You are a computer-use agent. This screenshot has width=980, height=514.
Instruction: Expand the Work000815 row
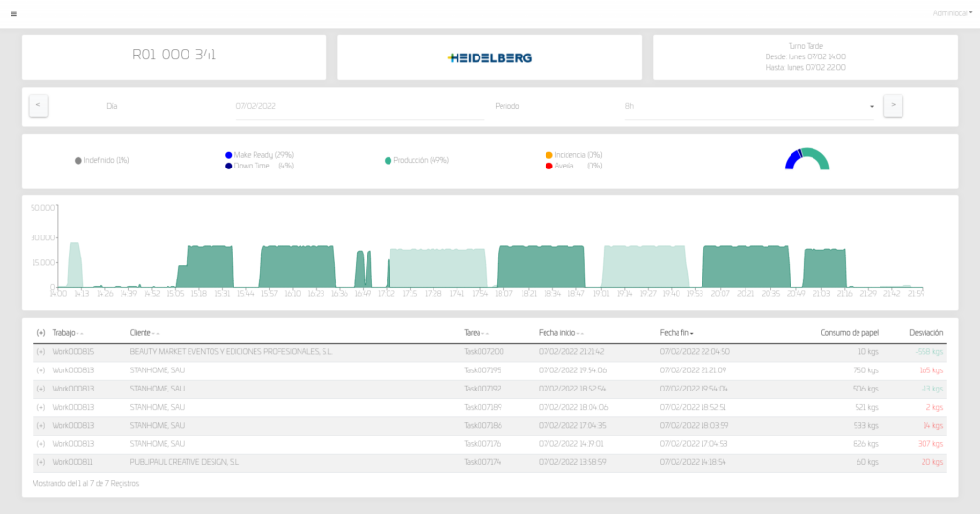point(40,352)
